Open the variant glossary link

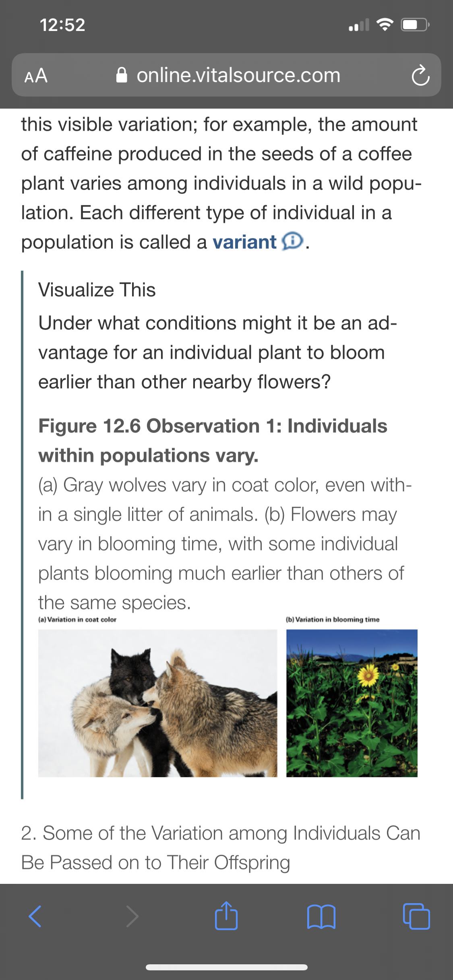pyautogui.click(x=244, y=242)
